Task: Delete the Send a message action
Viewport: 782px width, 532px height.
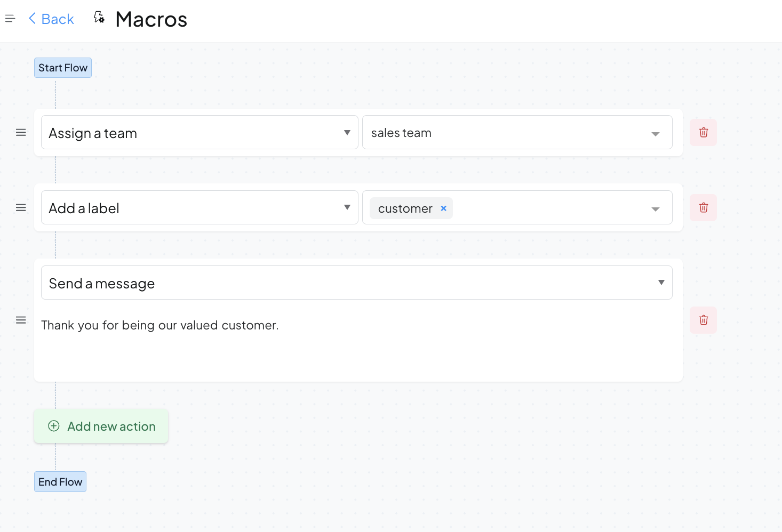Action: (x=703, y=320)
